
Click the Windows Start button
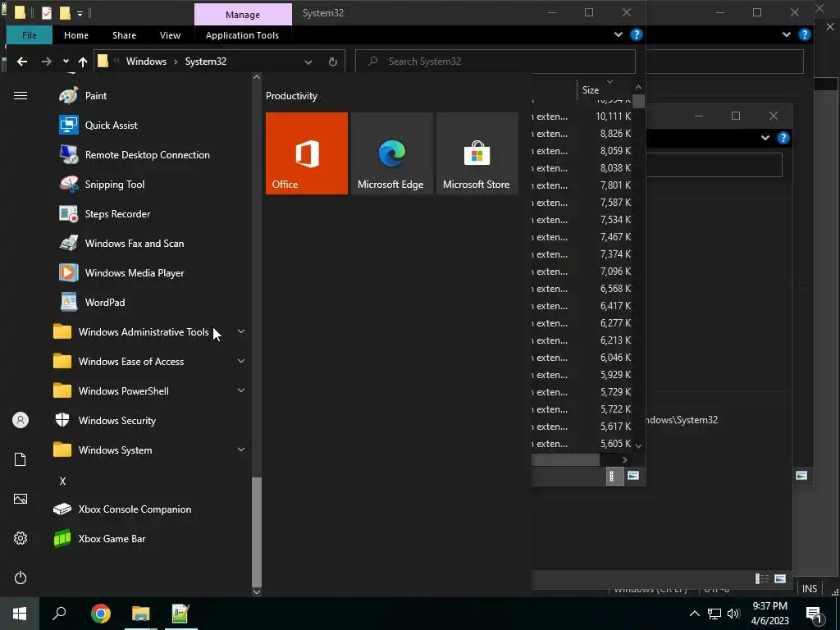click(x=20, y=614)
